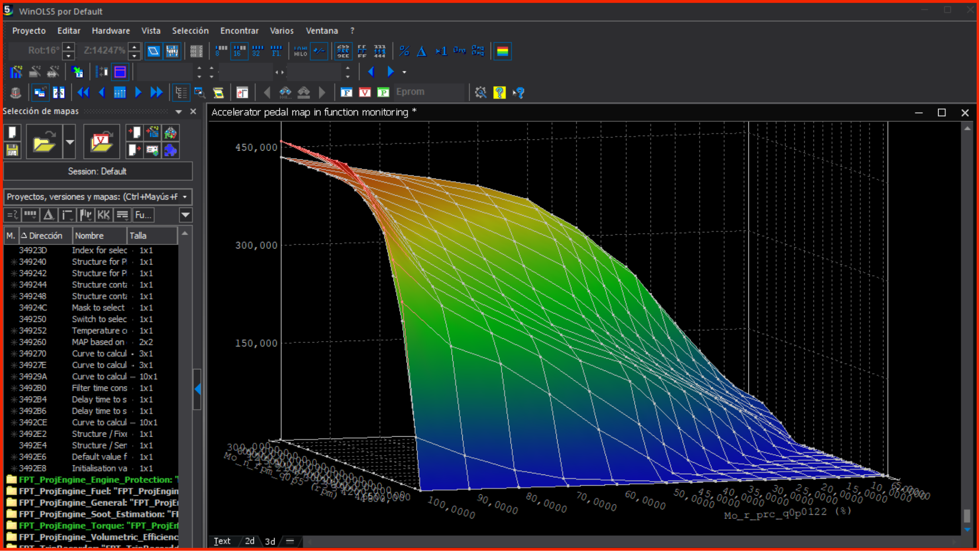Jump to last map with double-right arrow
The image size is (980, 551).
tap(156, 92)
